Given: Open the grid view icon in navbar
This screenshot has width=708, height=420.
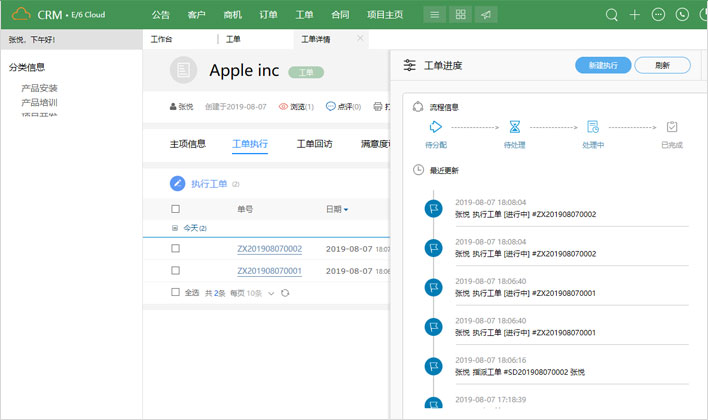Looking at the screenshot, I should [x=460, y=15].
